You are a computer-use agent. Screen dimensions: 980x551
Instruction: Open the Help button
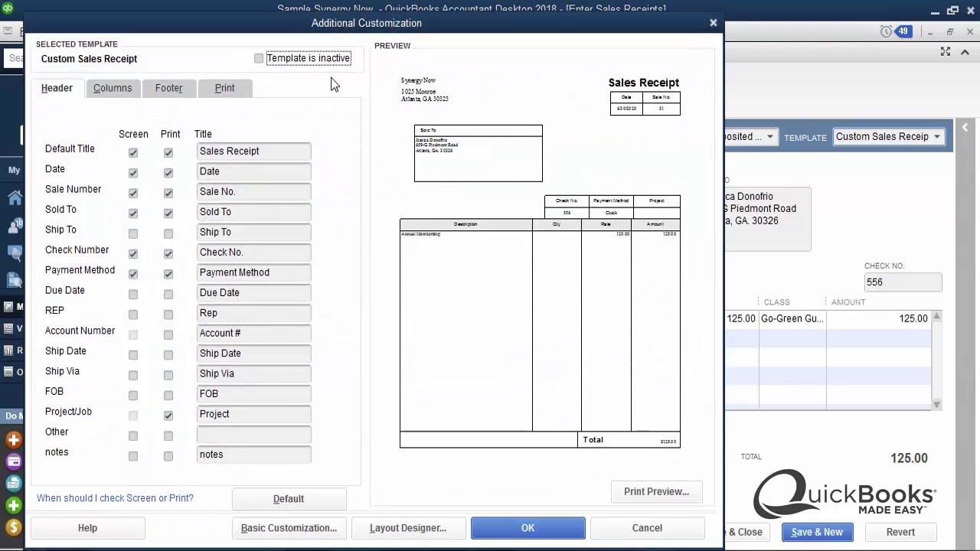87,528
